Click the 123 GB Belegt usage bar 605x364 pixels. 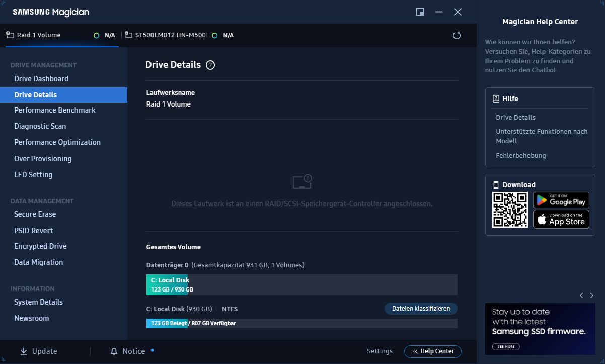tap(301, 323)
